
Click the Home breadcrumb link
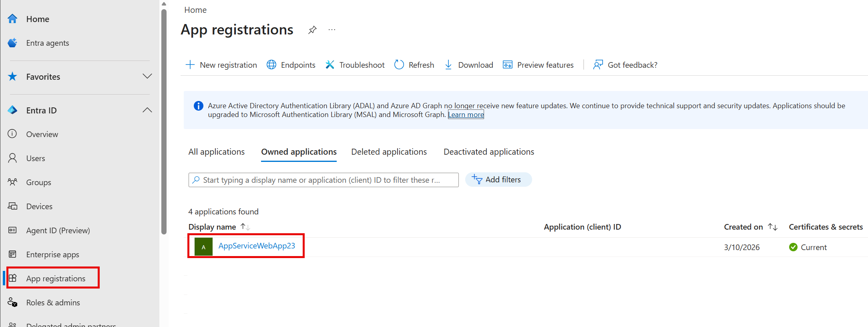coord(195,10)
